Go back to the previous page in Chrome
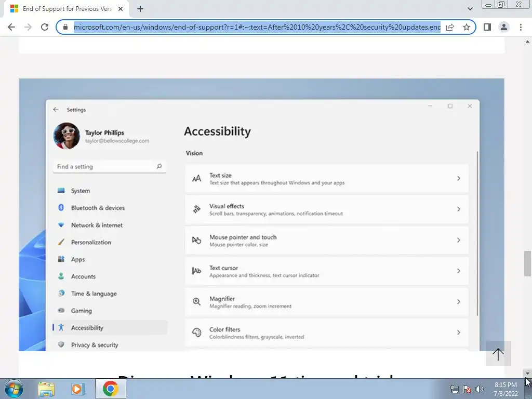The image size is (532, 399). pyautogui.click(x=11, y=27)
